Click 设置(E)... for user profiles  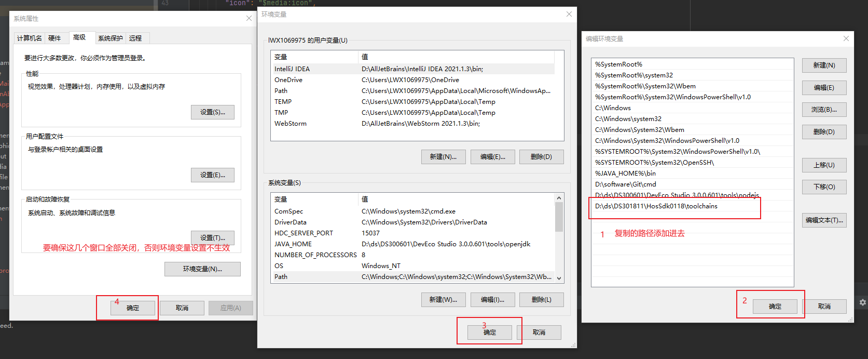click(213, 175)
